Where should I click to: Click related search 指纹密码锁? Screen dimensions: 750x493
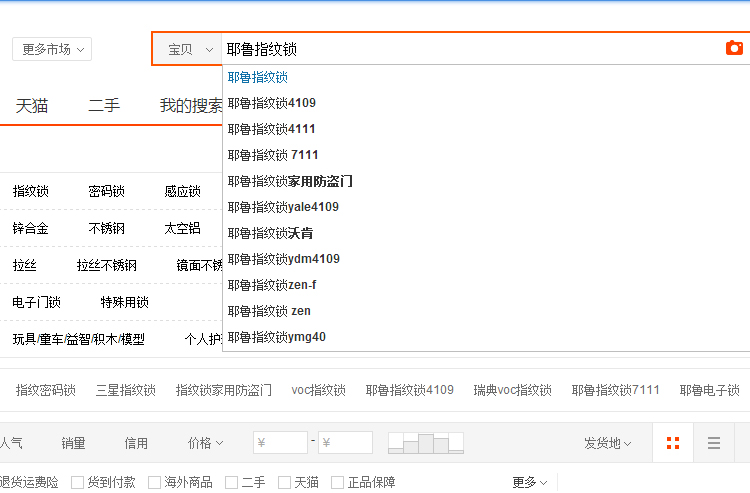click(x=45, y=390)
